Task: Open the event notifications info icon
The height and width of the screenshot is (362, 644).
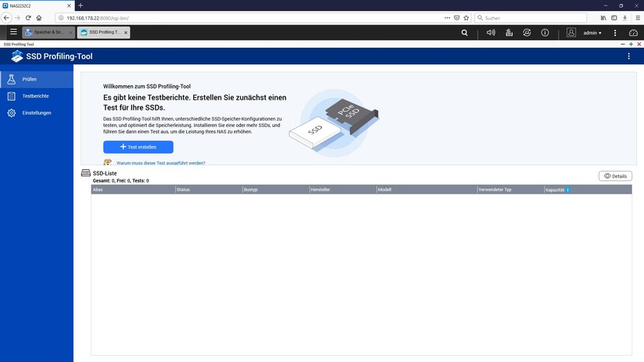Action: pos(545,33)
